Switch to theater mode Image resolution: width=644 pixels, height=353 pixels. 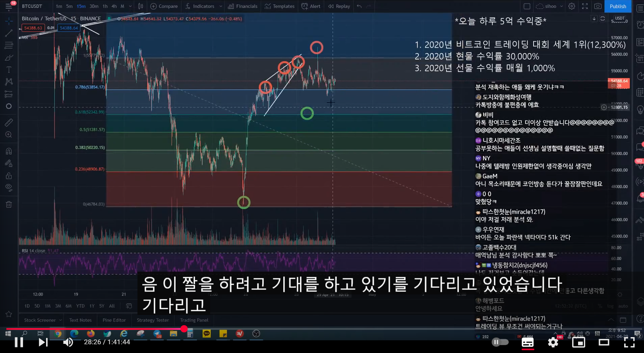click(604, 342)
